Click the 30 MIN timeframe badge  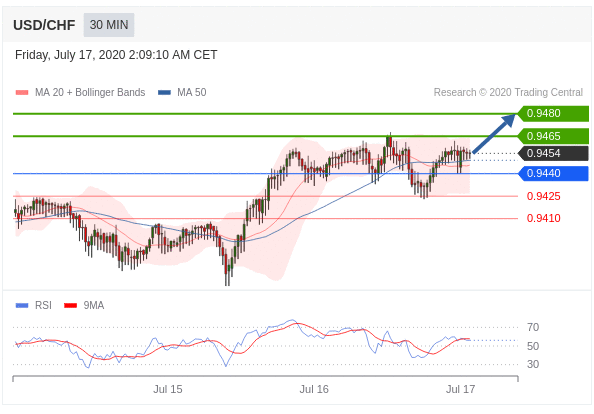click(x=109, y=25)
